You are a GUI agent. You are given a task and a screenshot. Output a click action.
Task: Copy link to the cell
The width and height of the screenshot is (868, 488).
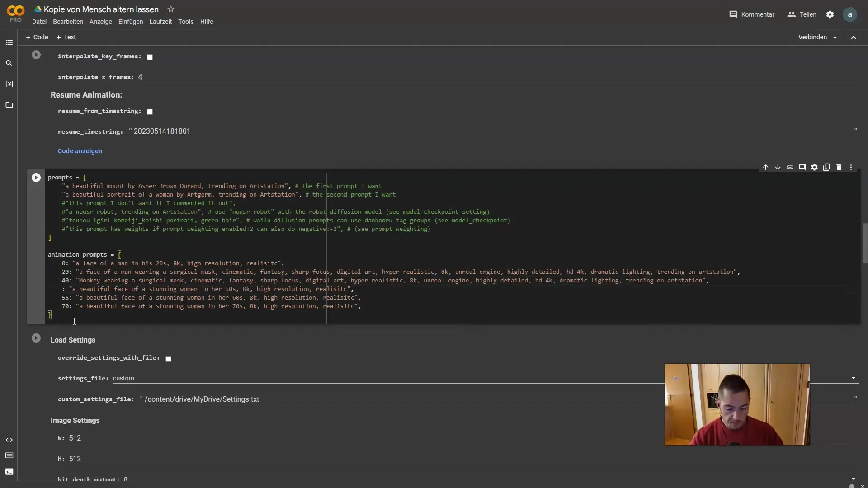tap(790, 167)
